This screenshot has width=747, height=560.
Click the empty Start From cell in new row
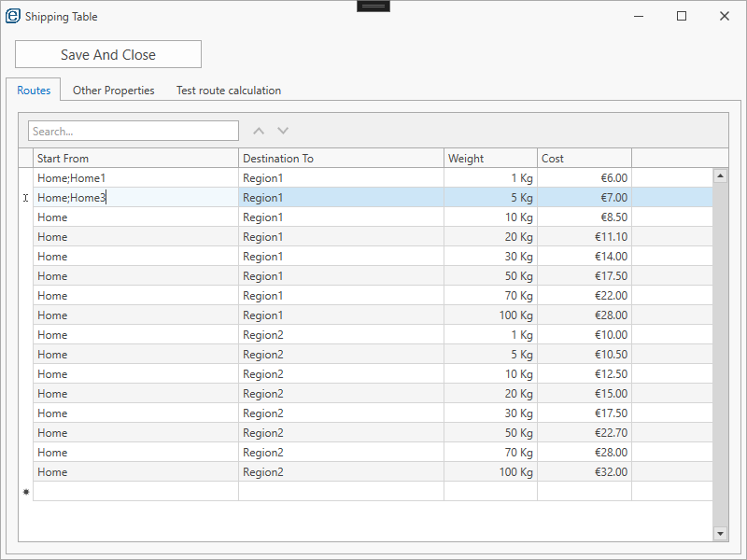[x=135, y=492]
